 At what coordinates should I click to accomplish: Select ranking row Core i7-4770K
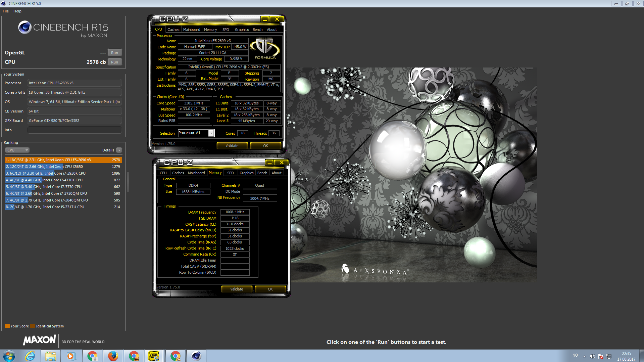[63, 180]
